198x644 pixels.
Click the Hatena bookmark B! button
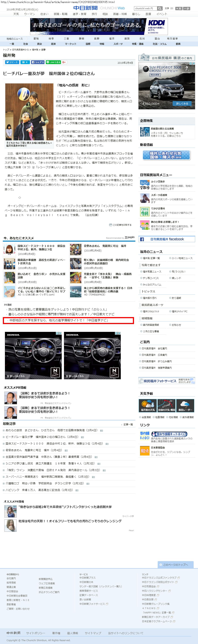[x=25, y=62]
